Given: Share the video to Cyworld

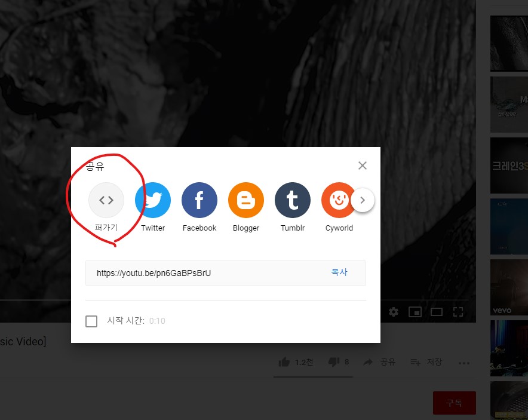Looking at the screenshot, I should [339, 200].
